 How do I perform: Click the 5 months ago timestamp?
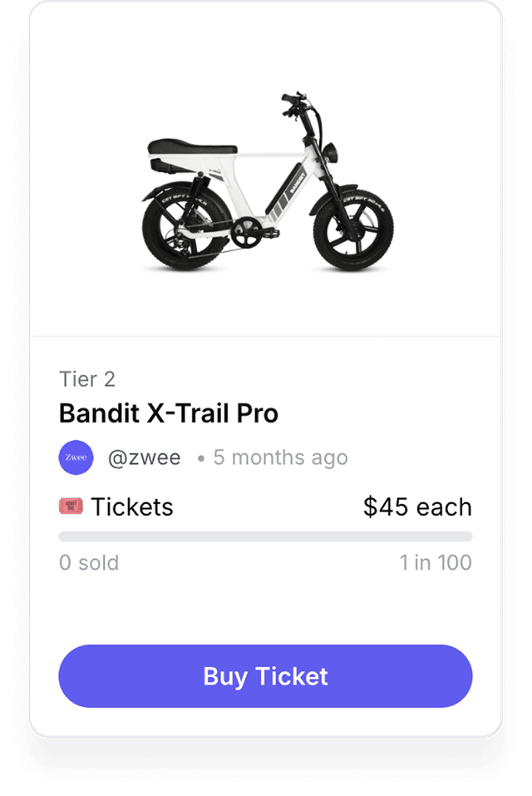point(280,457)
